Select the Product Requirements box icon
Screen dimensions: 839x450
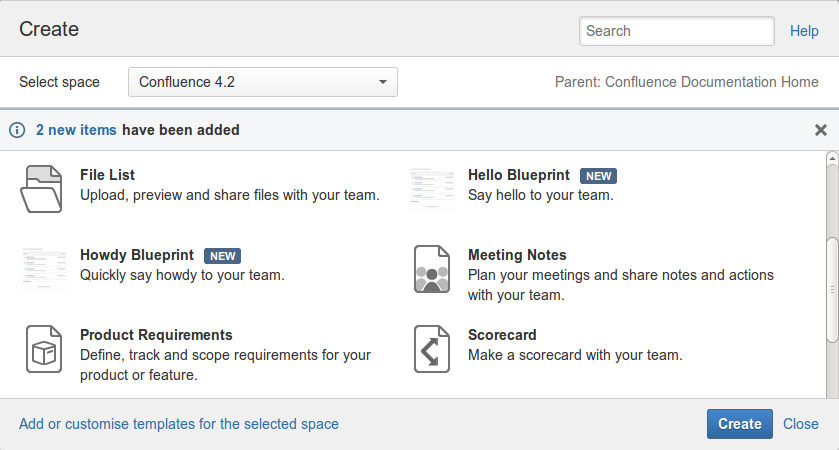(44, 349)
